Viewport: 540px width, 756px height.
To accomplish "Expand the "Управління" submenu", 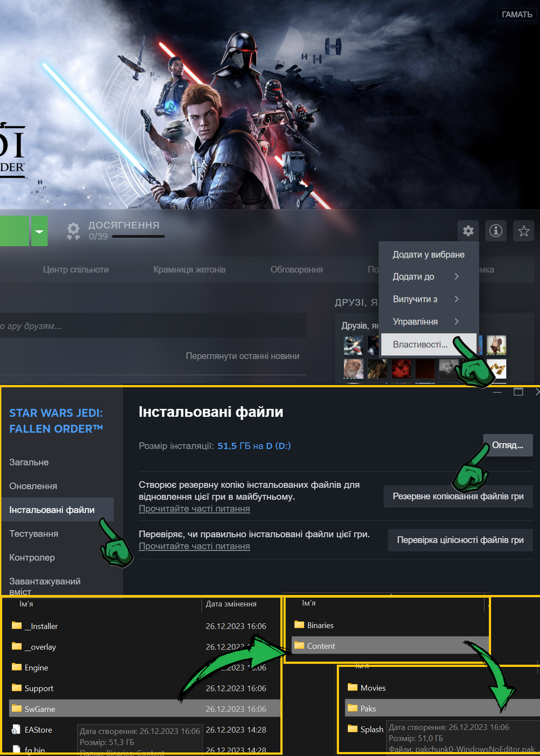I will (x=428, y=322).
